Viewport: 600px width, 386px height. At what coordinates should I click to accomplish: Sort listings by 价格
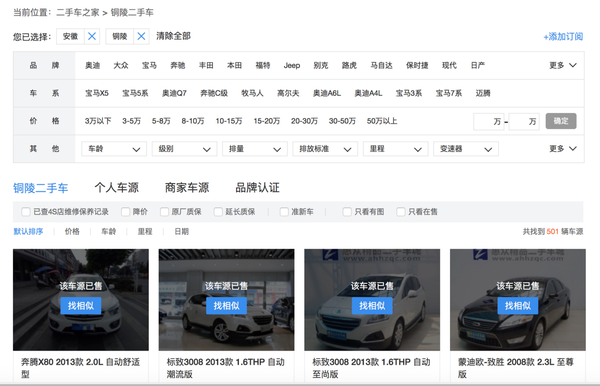[72, 231]
